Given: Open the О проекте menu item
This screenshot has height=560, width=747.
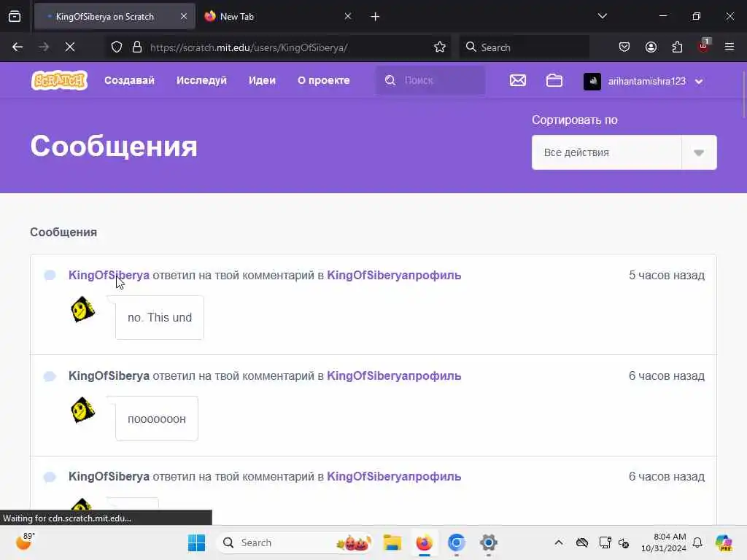Looking at the screenshot, I should pyautogui.click(x=323, y=80).
